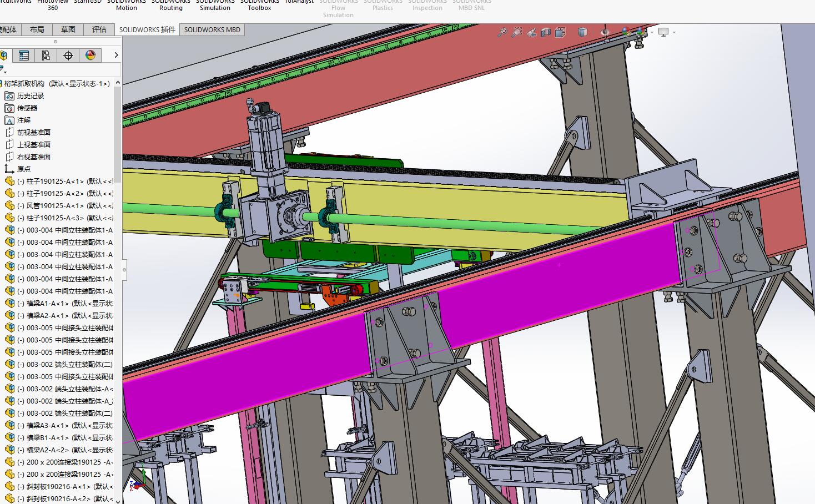Screen dimensions: 815x504
Task: Select component 柱子190125-A<3> in tree
Action: coord(59,218)
